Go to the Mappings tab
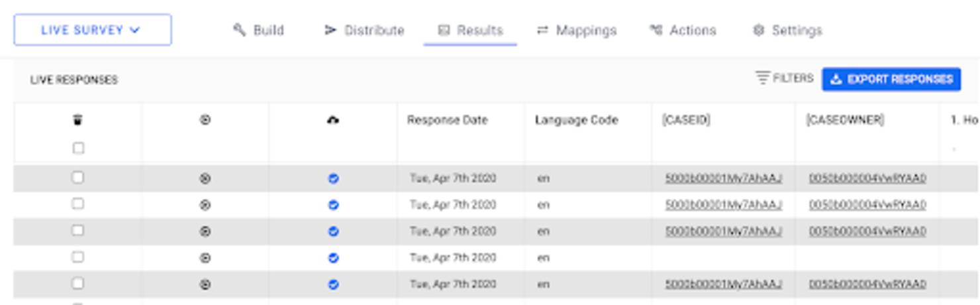Screen dimensions: 980x305 click(x=577, y=30)
